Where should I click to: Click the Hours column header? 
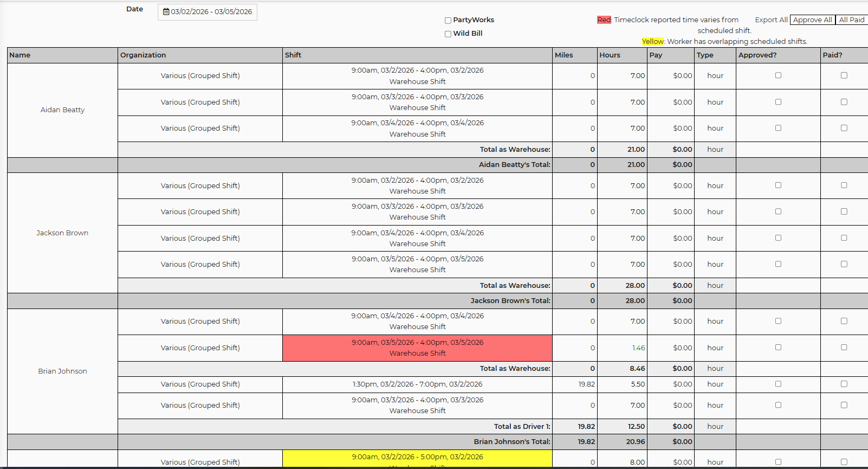[610, 55]
